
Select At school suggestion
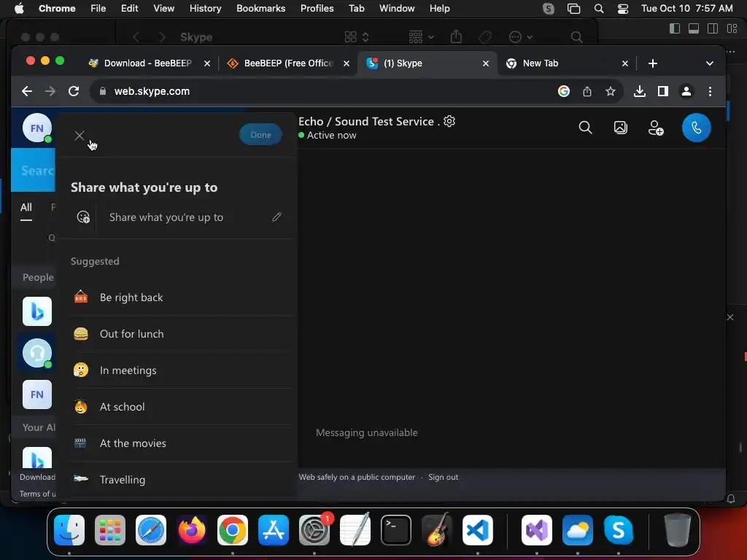pyautogui.click(x=181, y=407)
